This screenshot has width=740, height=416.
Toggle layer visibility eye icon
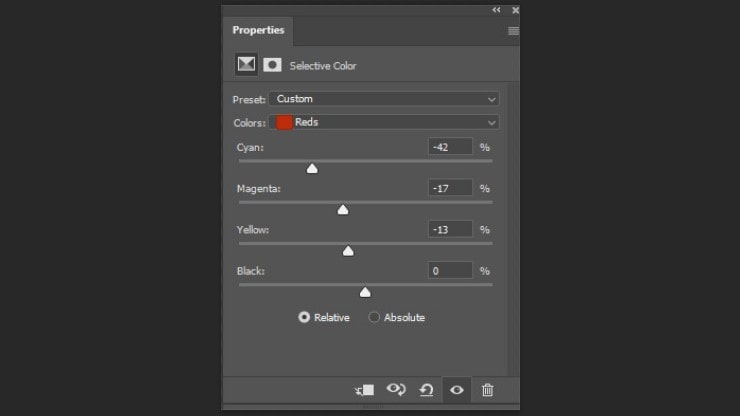pos(457,390)
